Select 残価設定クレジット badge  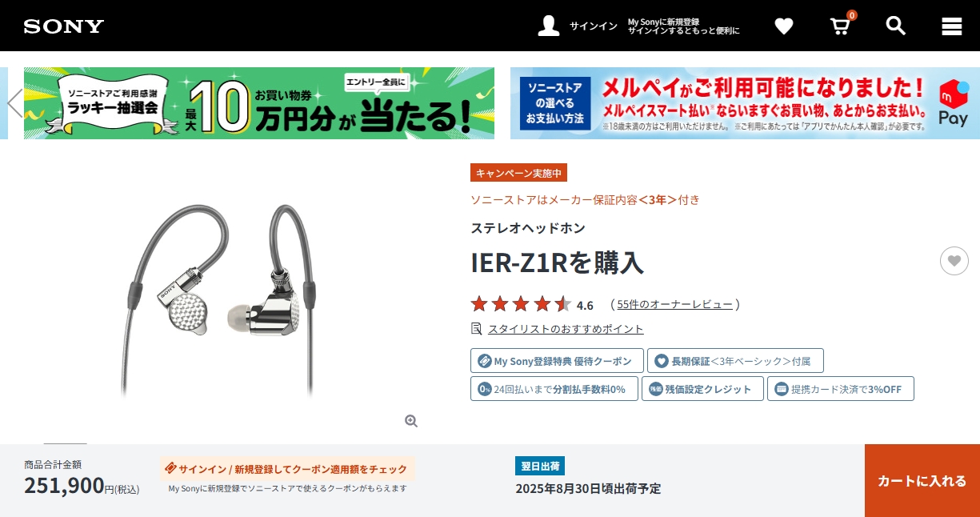click(702, 389)
